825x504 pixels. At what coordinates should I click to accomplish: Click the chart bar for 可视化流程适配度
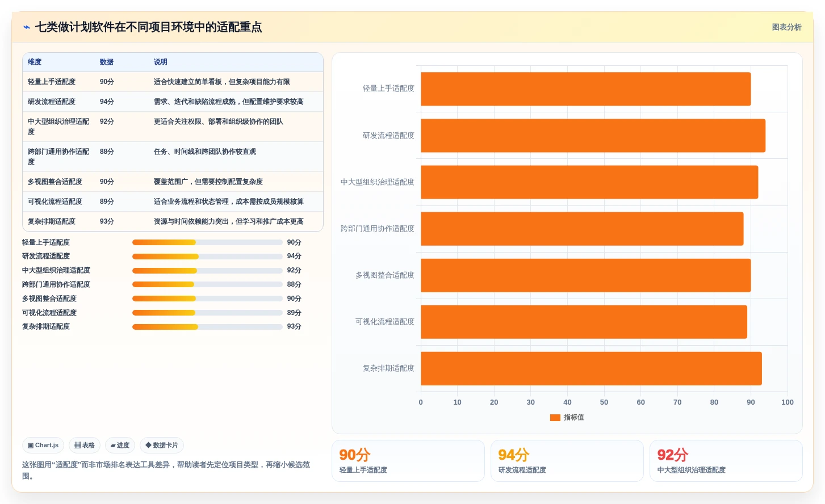point(584,322)
